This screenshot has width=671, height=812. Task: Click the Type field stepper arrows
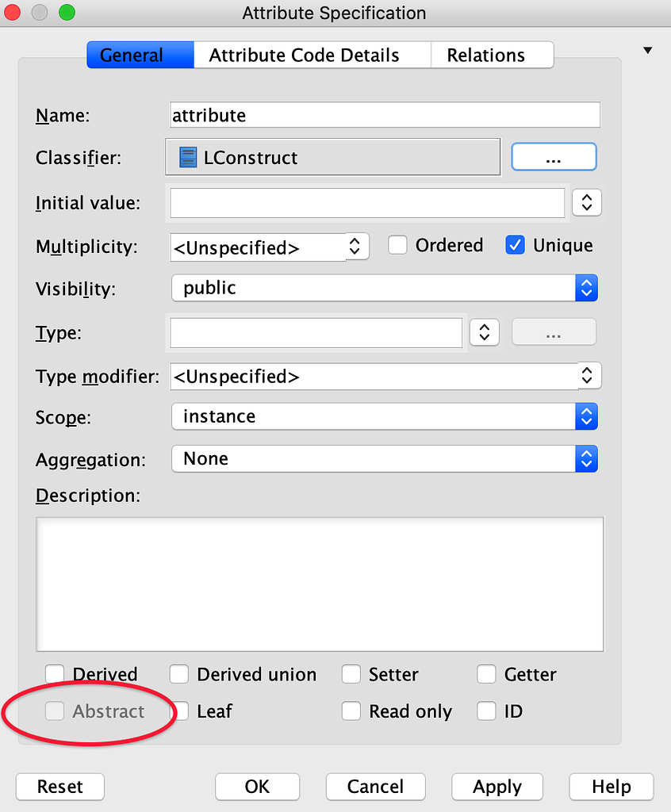point(485,331)
